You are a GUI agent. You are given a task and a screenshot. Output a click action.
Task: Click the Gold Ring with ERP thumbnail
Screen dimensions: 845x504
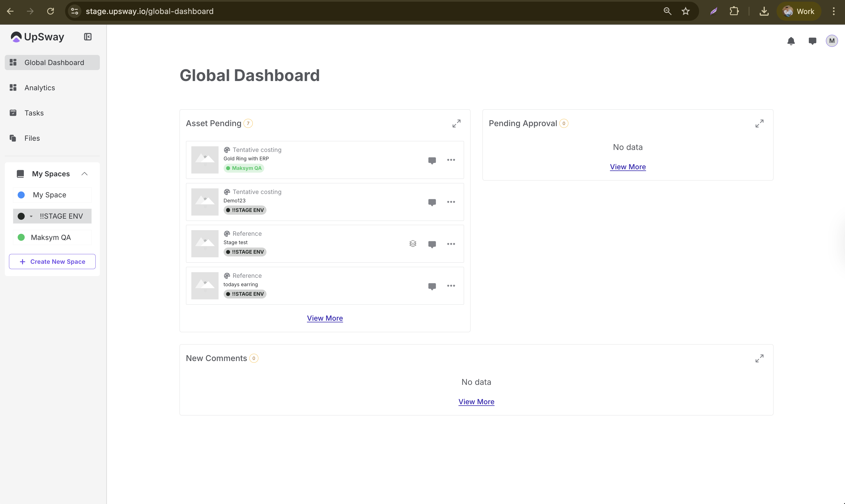tap(205, 160)
